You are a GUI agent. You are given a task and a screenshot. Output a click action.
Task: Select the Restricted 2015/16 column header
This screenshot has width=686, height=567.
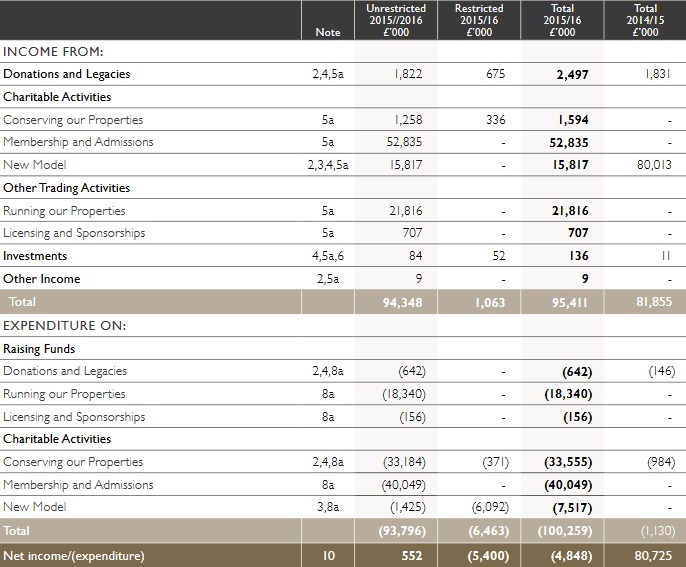pyautogui.click(x=479, y=20)
